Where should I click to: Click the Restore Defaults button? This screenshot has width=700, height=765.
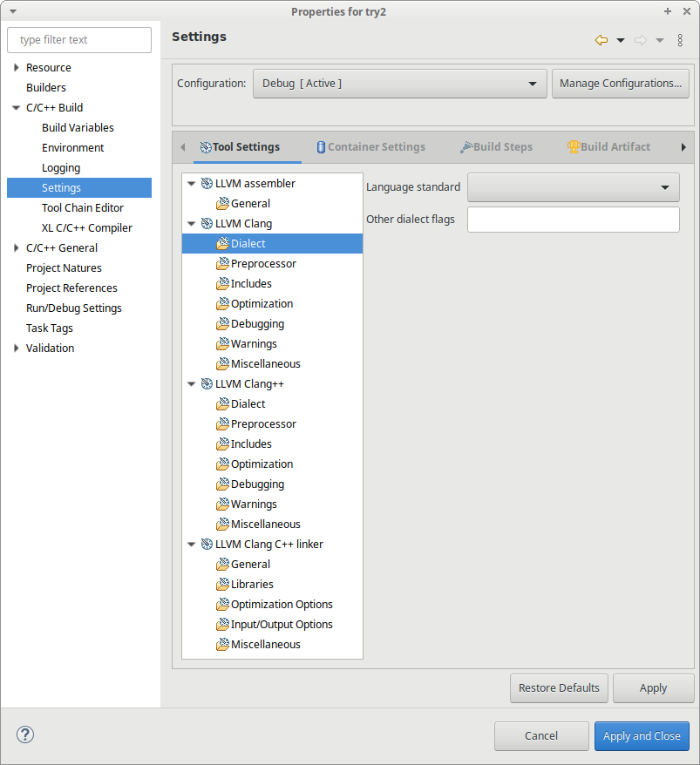coord(559,688)
